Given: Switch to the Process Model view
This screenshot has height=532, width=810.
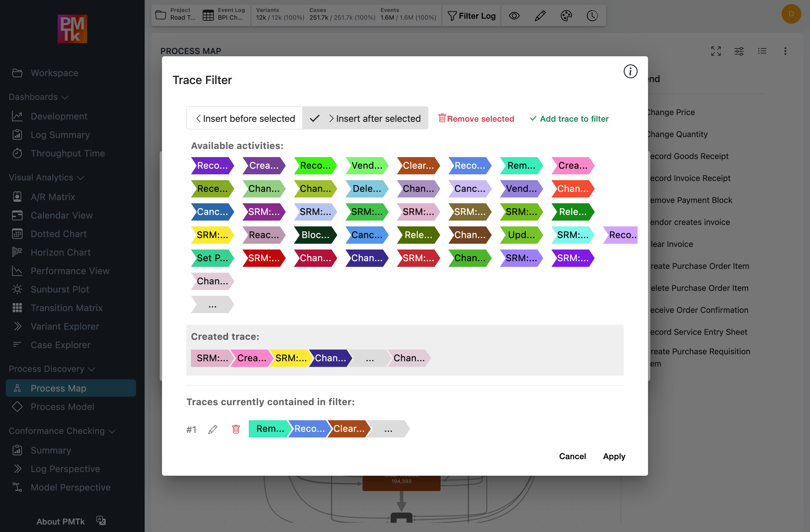Looking at the screenshot, I should [62, 407].
